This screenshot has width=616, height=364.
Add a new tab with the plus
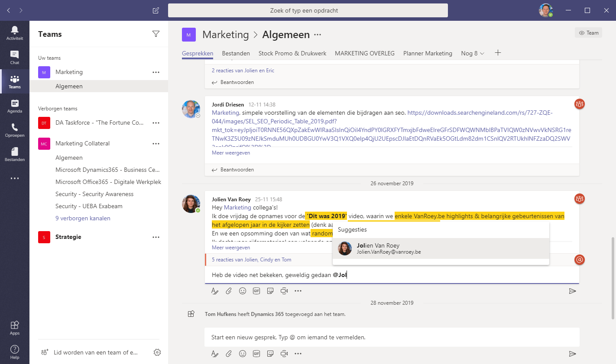(x=498, y=53)
